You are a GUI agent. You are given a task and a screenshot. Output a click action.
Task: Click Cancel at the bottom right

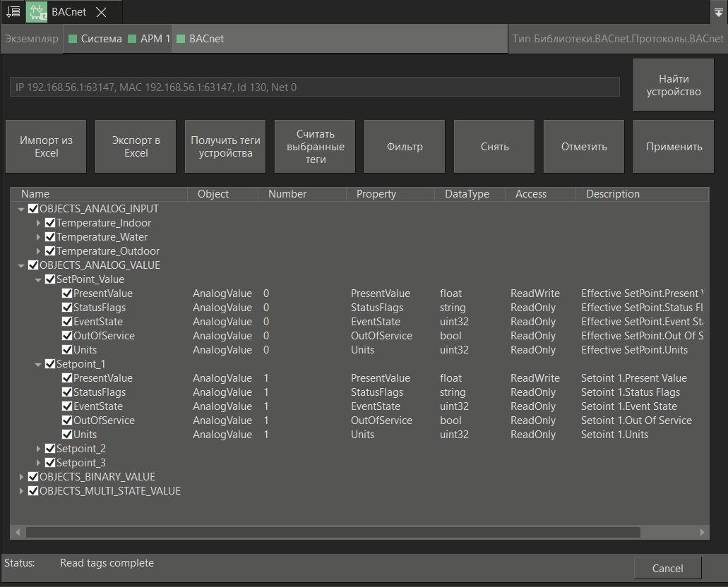(667, 568)
